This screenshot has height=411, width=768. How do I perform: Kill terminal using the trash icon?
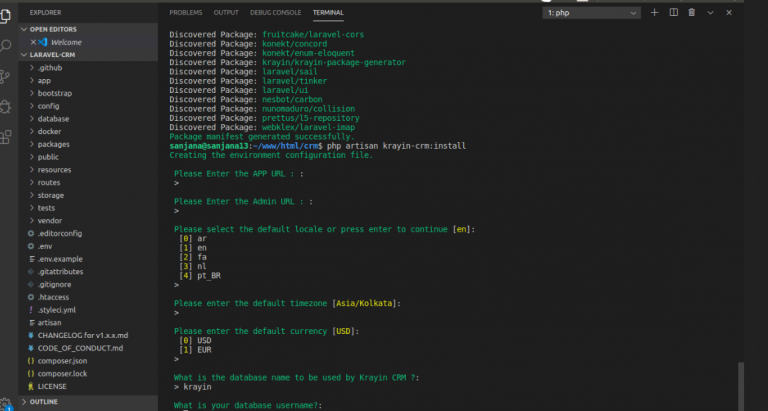coord(690,12)
